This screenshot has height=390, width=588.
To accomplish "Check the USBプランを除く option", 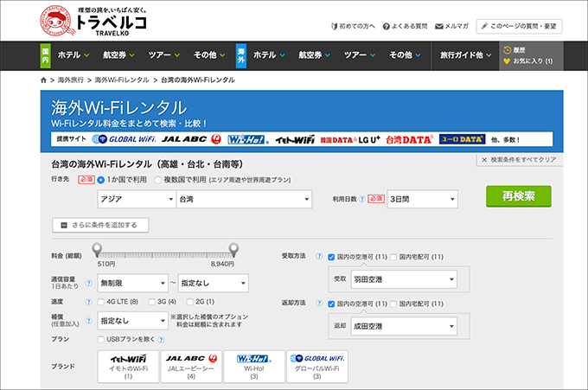I will pos(101,339).
